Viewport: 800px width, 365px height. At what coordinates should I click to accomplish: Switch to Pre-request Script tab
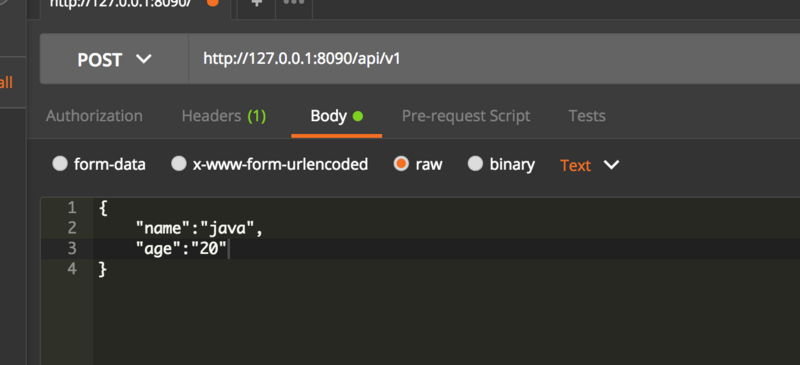(x=466, y=116)
